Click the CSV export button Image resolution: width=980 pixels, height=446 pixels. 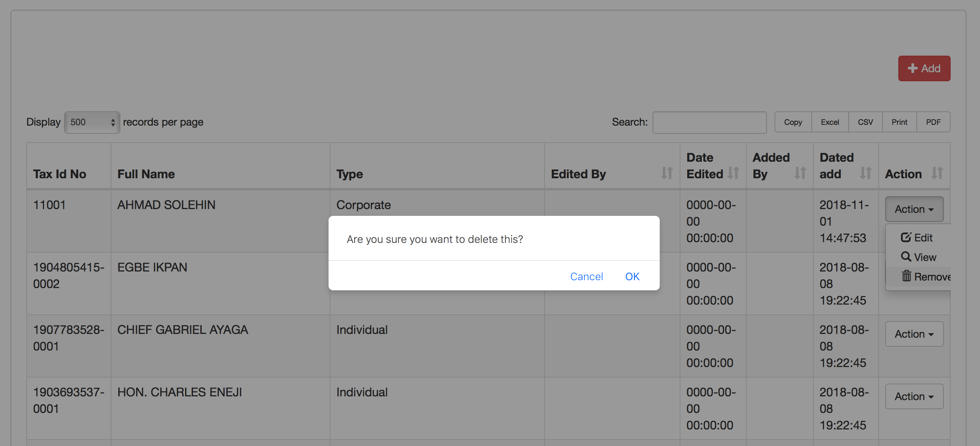pos(865,122)
